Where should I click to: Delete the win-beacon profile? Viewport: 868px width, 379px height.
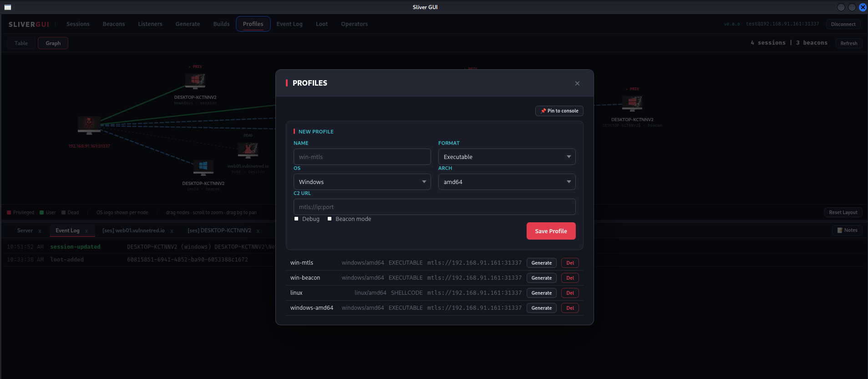pyautogui.click(x=570, y=278)
